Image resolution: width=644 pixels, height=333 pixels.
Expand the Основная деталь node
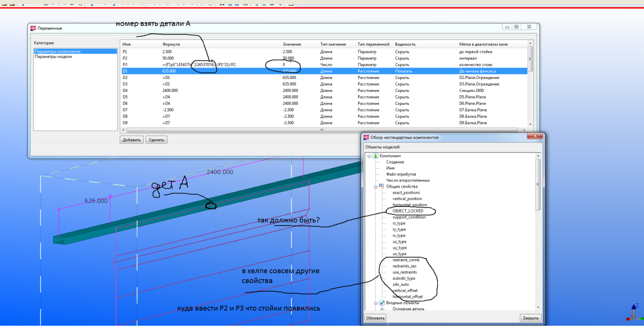[382, 309]
